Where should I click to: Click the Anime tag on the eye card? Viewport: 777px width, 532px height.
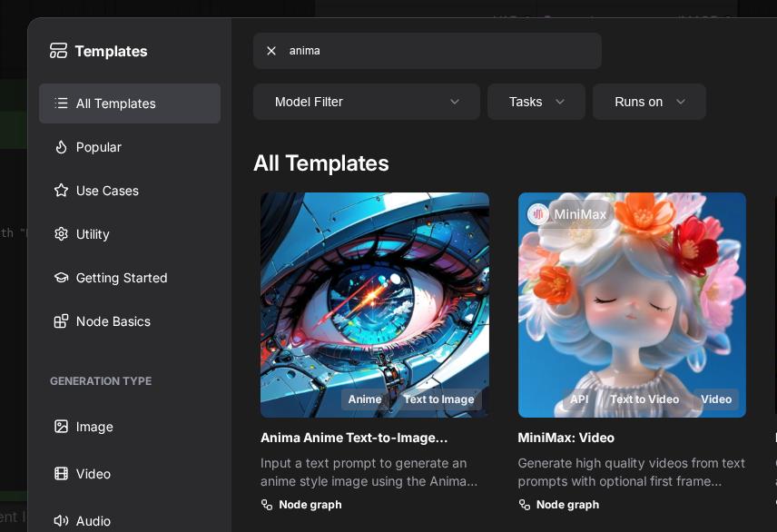click(365, 399)
